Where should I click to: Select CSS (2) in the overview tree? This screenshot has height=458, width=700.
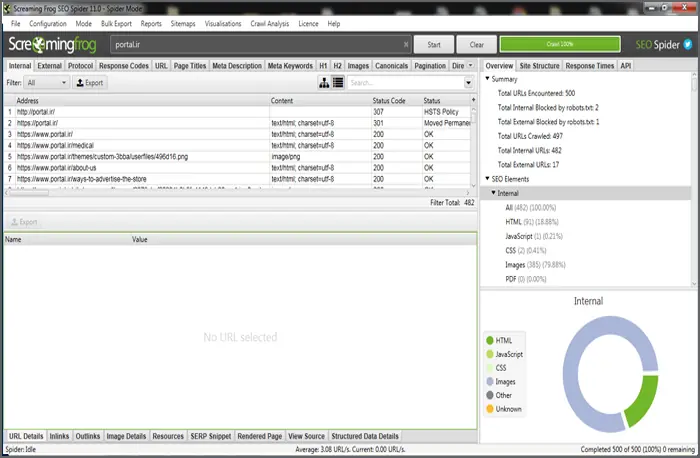click(525, 250)
